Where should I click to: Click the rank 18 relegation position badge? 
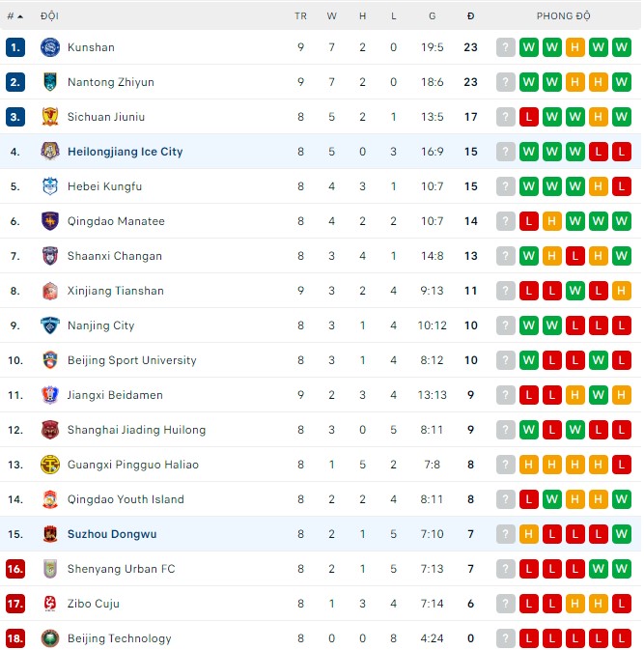tap(14, 638)
